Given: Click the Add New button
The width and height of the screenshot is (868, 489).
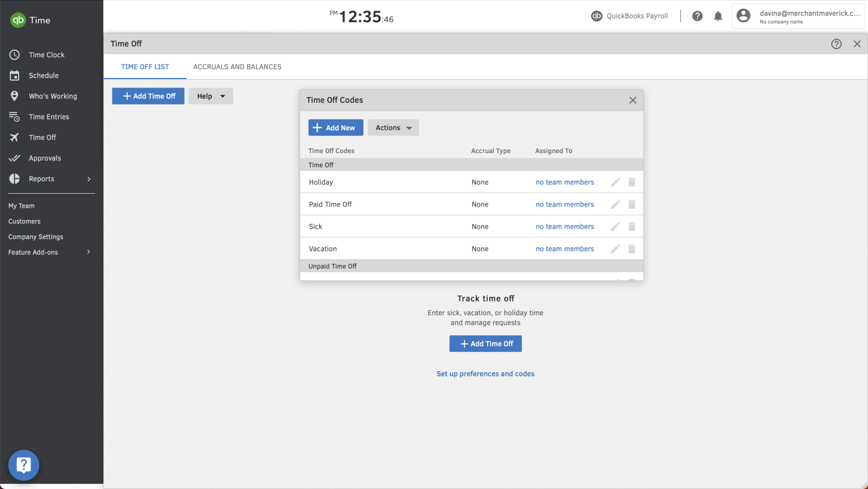Looking at the screenshot, I should coord(336,128).
